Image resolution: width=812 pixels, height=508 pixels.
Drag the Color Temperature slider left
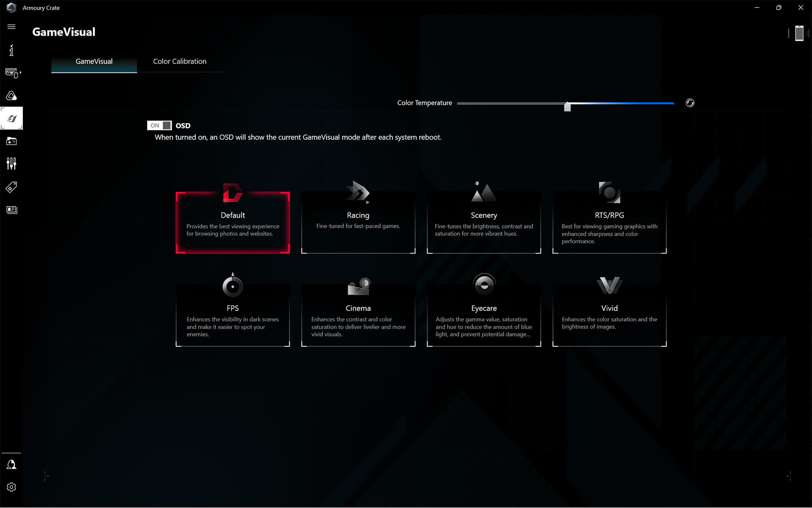pos(566,105)
